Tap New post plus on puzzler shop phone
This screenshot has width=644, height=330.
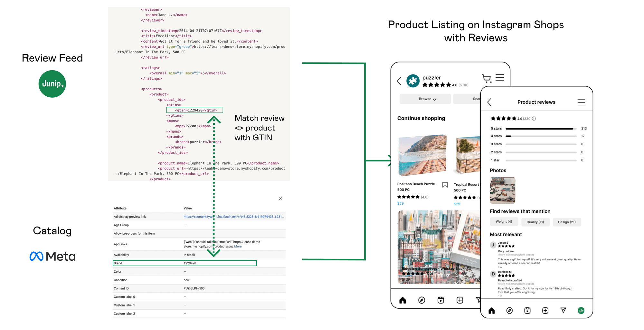pyautogui.click(x=460, y=300)
